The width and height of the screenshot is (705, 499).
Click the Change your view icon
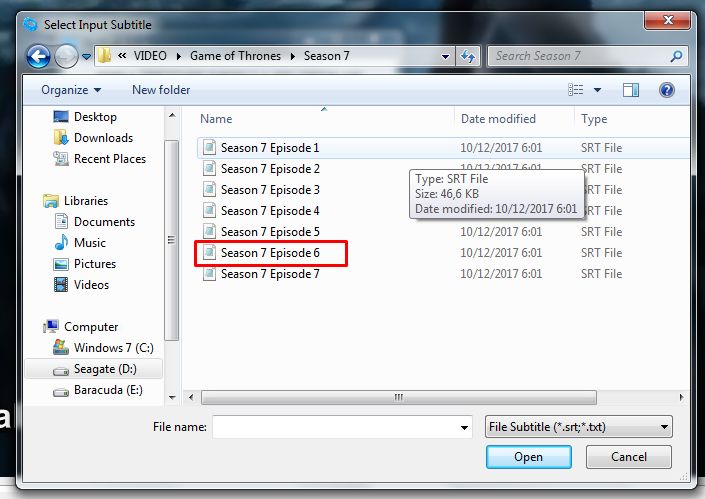[576, 90]
